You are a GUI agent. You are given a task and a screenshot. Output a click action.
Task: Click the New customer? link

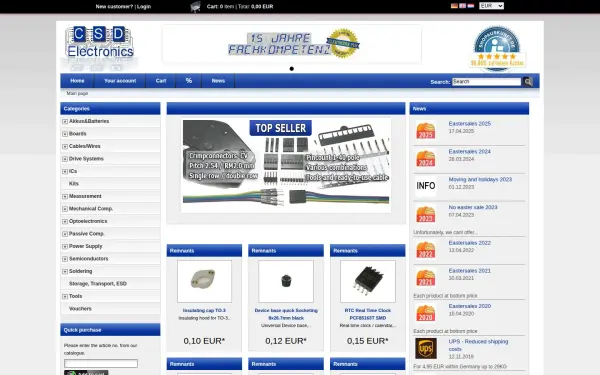(114, 7)
